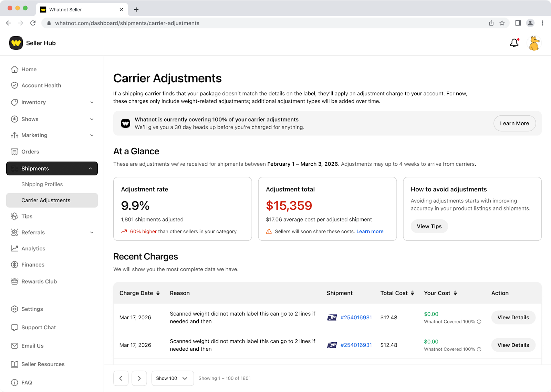Image resolution: width=551 pixels, height=392 pixels.
Task: Go to Shipping Profiles in sidebar
Action: click(42, 184)
